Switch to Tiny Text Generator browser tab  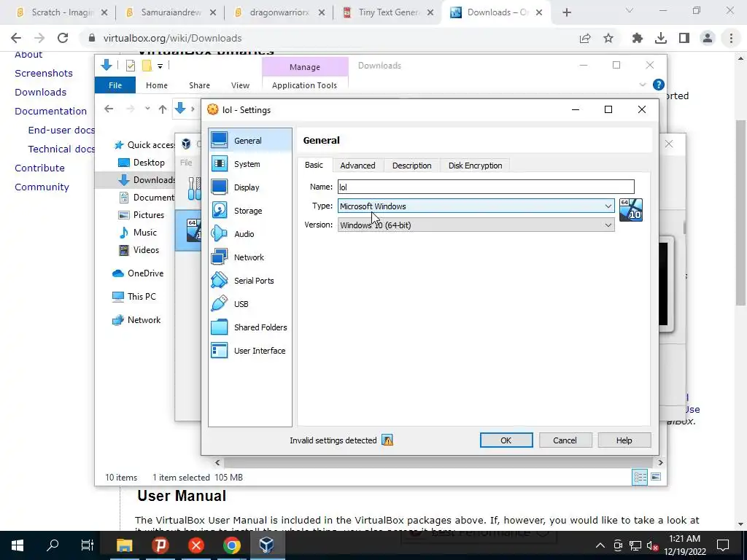pos(388,12)
